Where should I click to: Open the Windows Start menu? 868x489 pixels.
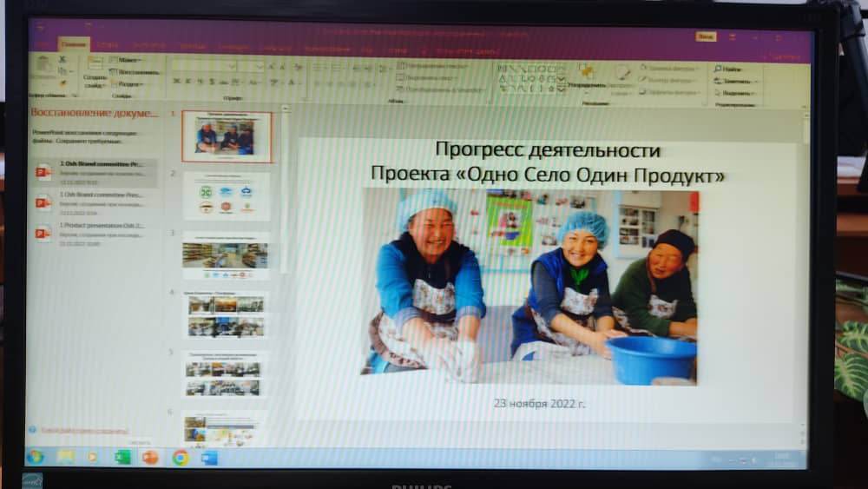point(36,457)
